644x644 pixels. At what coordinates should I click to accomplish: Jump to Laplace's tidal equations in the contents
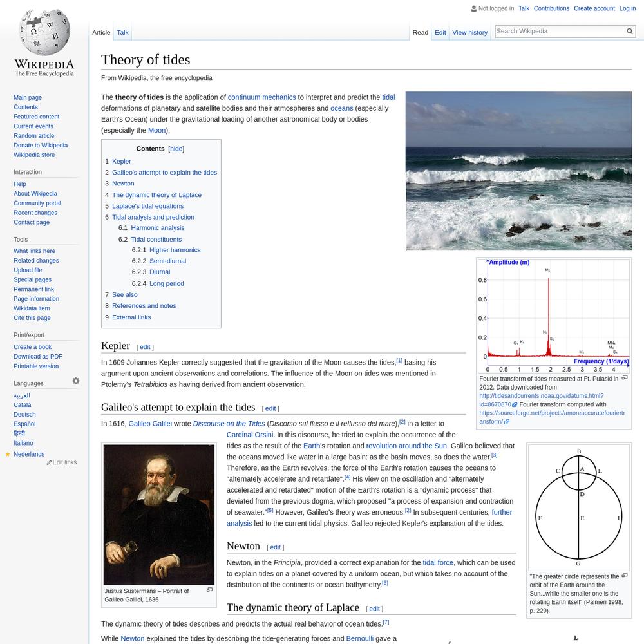(148, 206)
